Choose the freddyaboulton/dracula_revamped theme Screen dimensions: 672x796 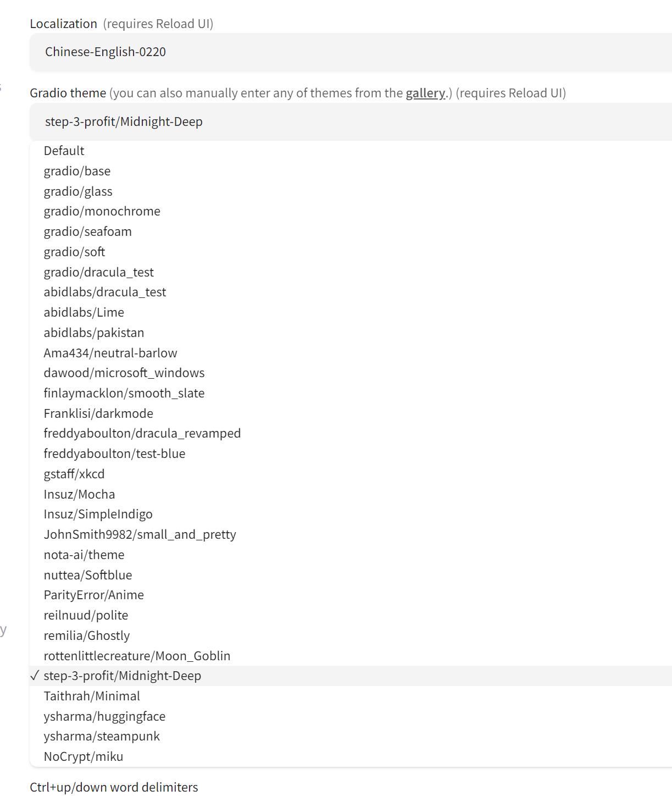pyautogui.click(x=143, y=433)
